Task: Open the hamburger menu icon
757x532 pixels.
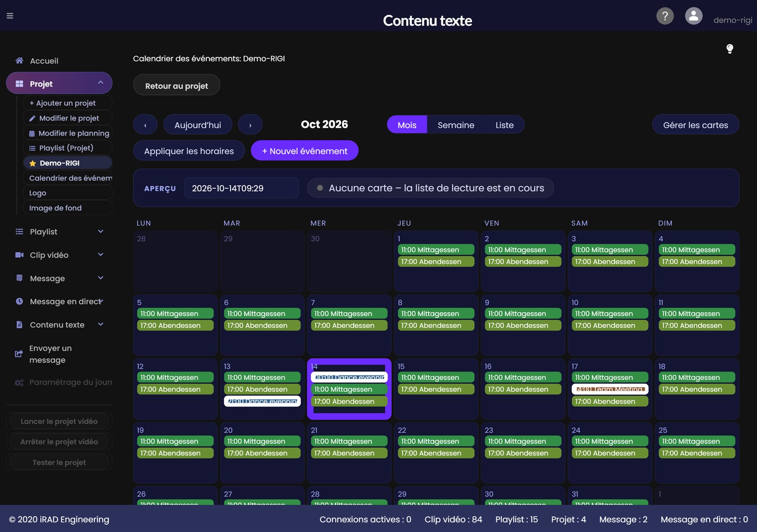Action: (x=10, y=16)
